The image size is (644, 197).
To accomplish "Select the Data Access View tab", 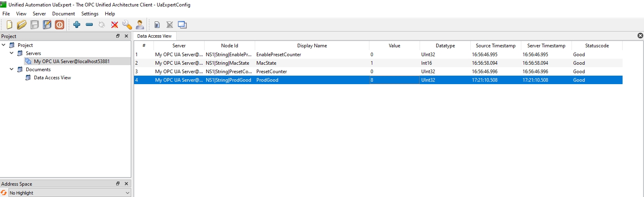I will click(154, 36).
